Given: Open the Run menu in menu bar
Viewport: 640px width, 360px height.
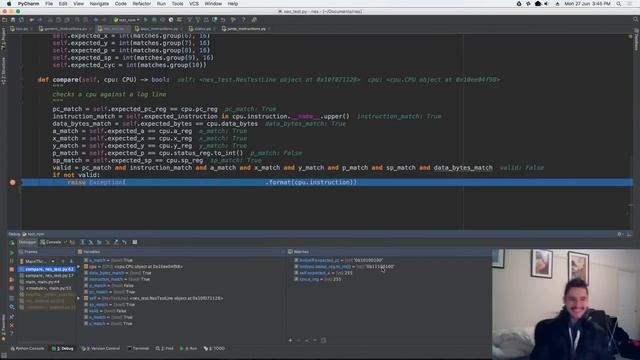Looking at the screenshot, I should [161, 4].
